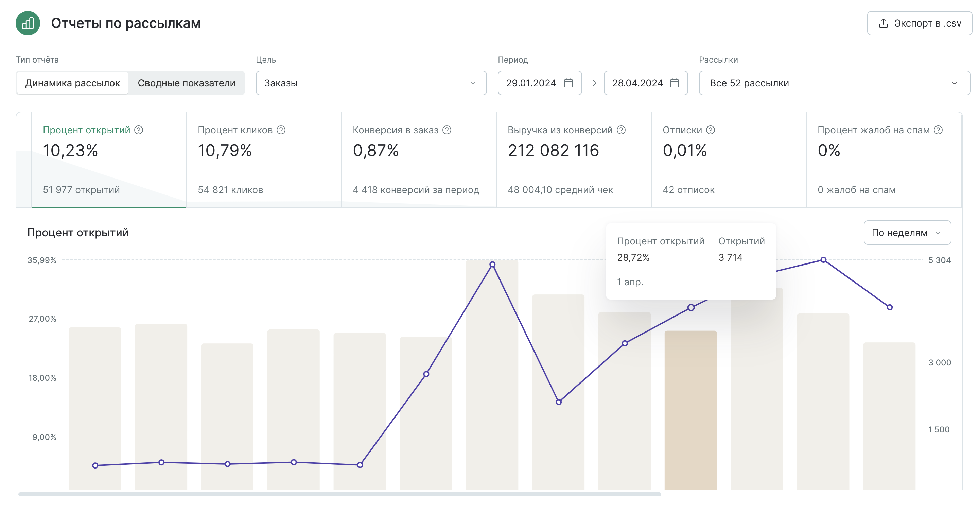Click the end date field 28.04.2024
Viewport: 980px width, 527px height.
point(646,83)
